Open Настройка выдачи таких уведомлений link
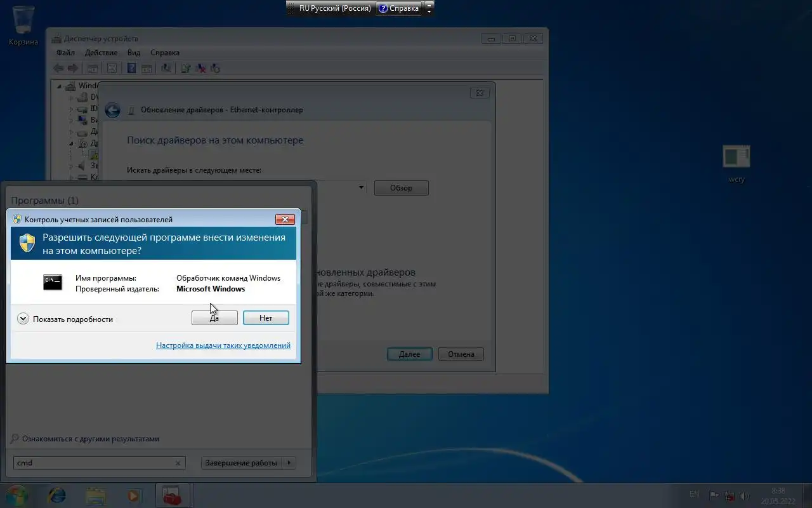 (x=223, y=345)
